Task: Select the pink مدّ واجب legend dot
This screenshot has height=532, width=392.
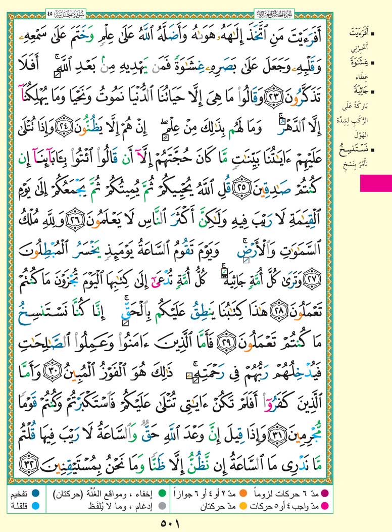Action: [324, 504]
